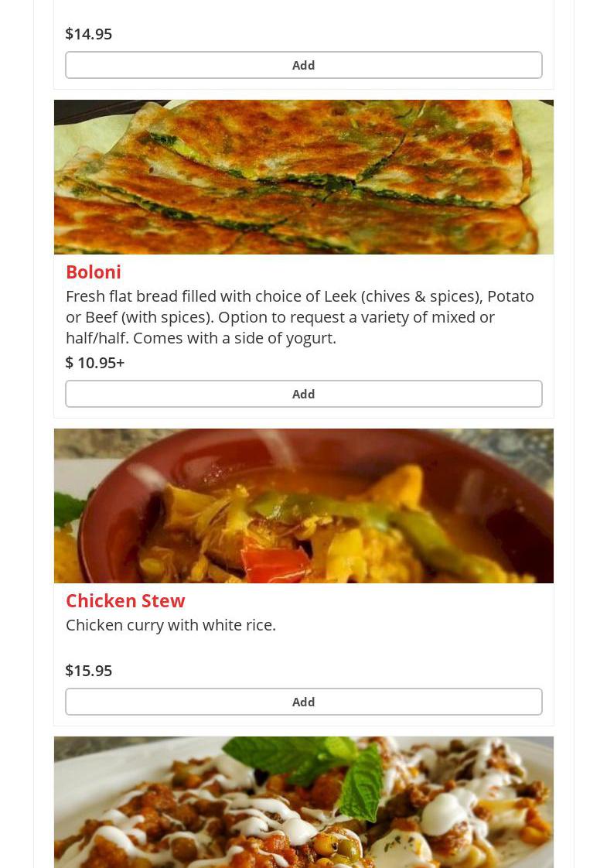Open the Chicken Stew item title
This screenshot has height=868, width=607.
(x=125, y=600)
